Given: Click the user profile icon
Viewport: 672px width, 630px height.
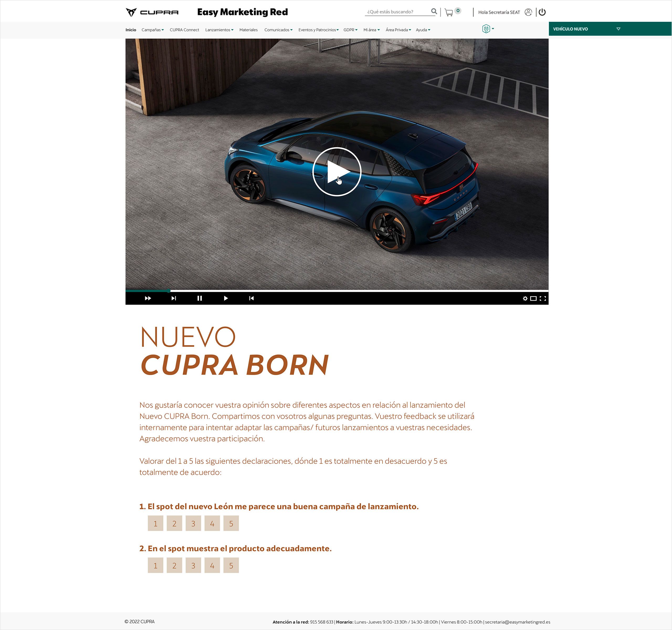Looking at the screenshot, I should 528,12.
